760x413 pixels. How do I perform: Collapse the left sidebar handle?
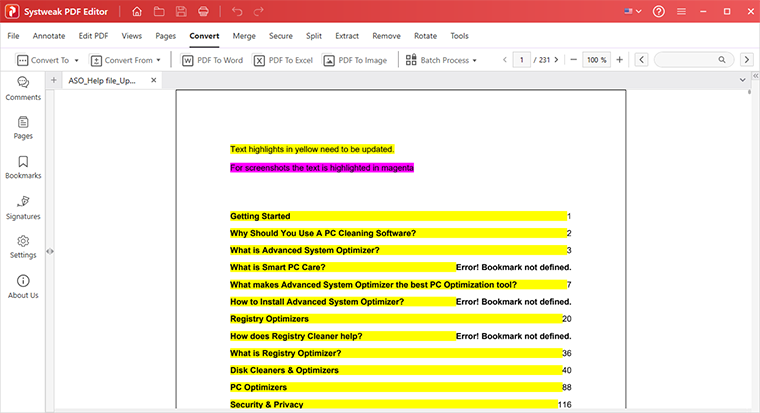pos(50,251)
